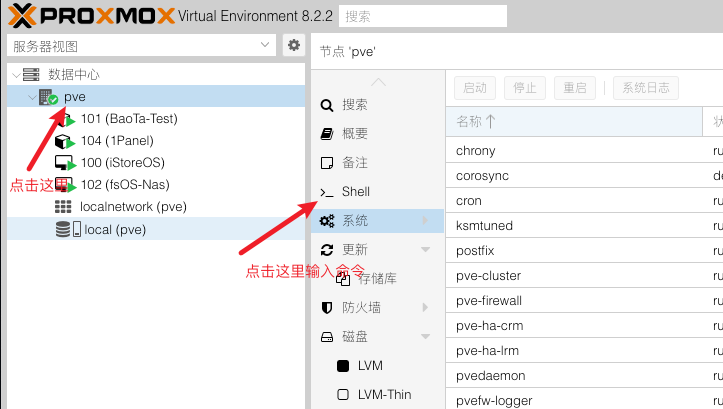This screenshot has width=723, height=409.
Task: Open the 存储库 repositories item
Action: click(x=378, y=279)
